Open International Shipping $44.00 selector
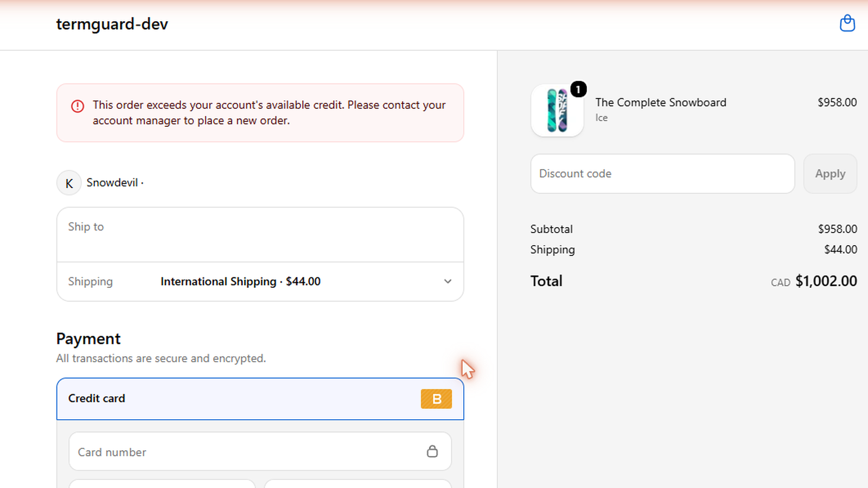 coord(260,282)
